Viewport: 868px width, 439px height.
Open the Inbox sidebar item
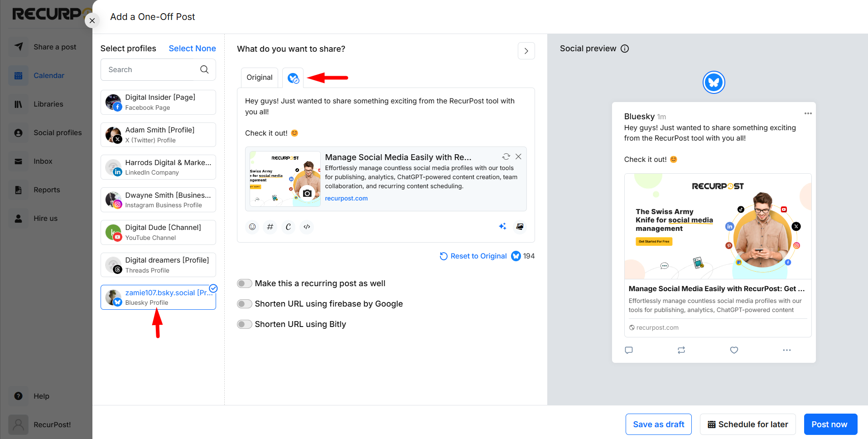point(46,161)
